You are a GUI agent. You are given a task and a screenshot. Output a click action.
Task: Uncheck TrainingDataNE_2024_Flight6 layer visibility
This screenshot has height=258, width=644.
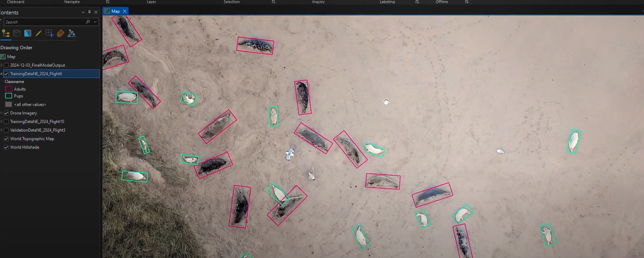pyautogui.click(x=6, y=74)
